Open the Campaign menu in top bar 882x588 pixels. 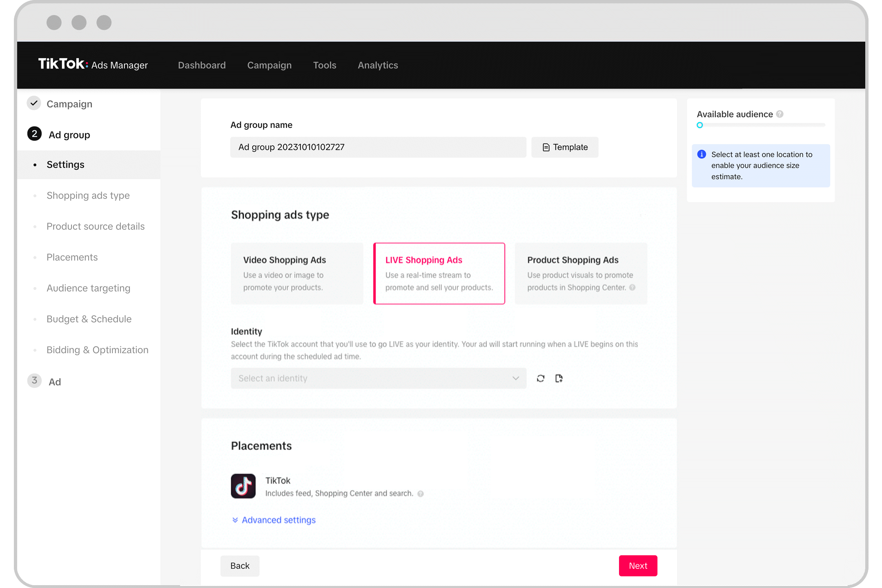coord(269,65)
